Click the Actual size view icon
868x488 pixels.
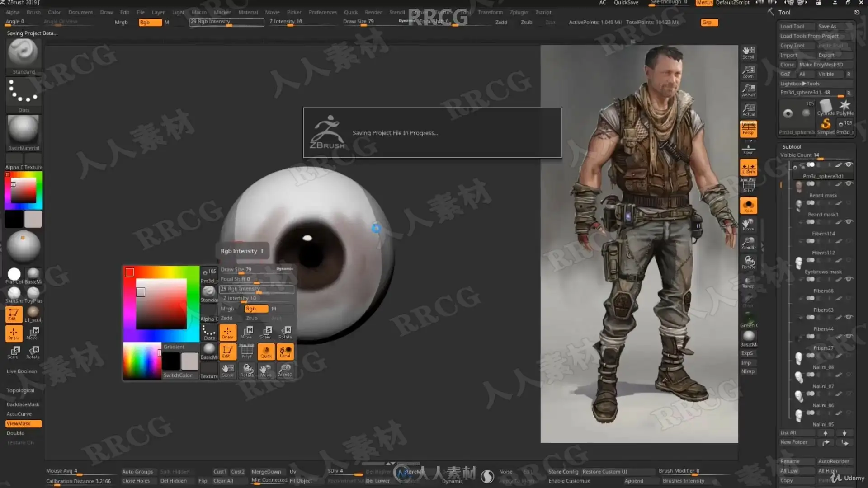pos(748,110)
